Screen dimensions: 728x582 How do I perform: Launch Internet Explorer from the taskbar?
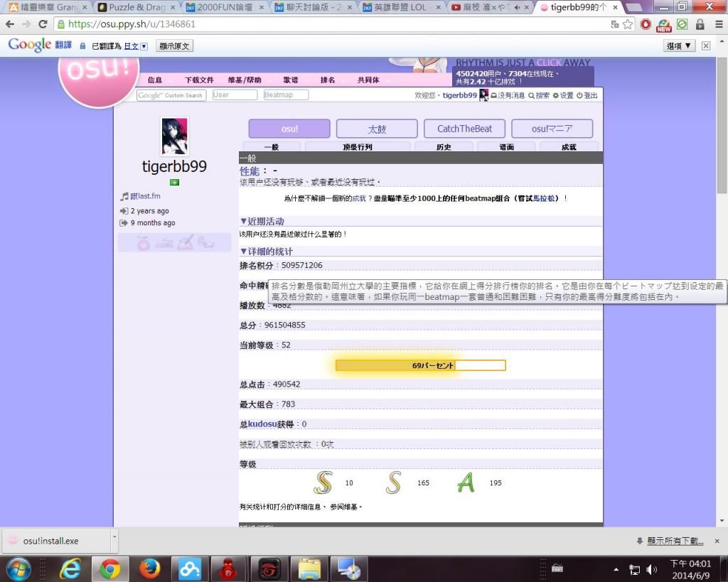[70, 568]
